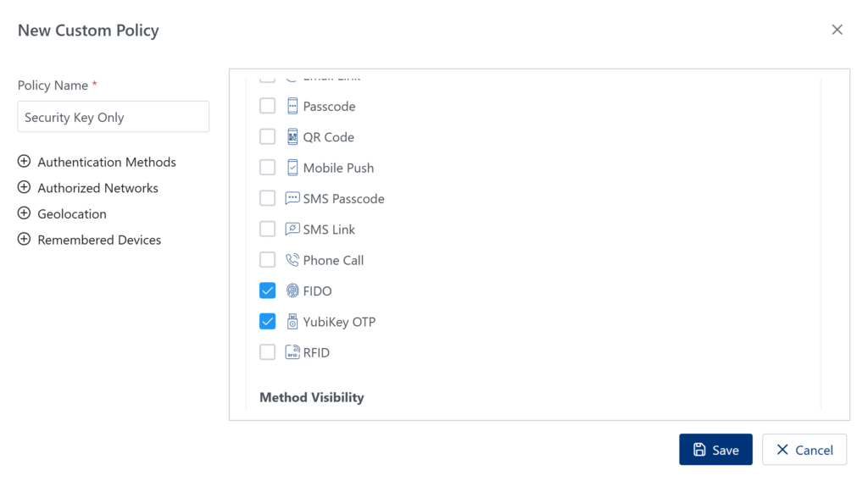Image resolution: width=868 pixels, height=481 pixels.
Task: Click the Phone Call handset icon
Action: coord(292,260)
